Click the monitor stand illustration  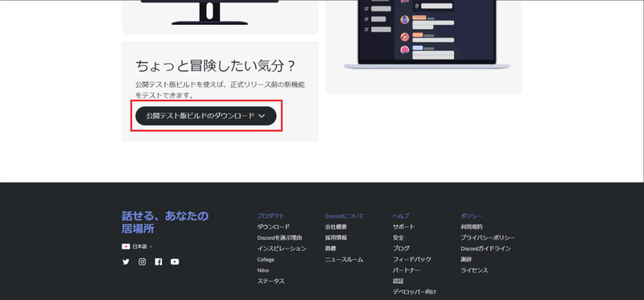[x=209, y=12]
